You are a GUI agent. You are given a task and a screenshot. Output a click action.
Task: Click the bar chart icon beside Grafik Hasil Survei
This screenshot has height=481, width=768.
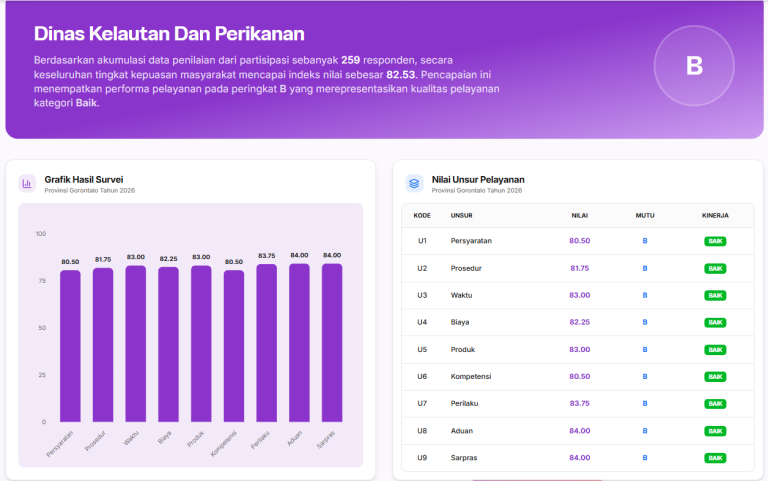tap(27, 184)
